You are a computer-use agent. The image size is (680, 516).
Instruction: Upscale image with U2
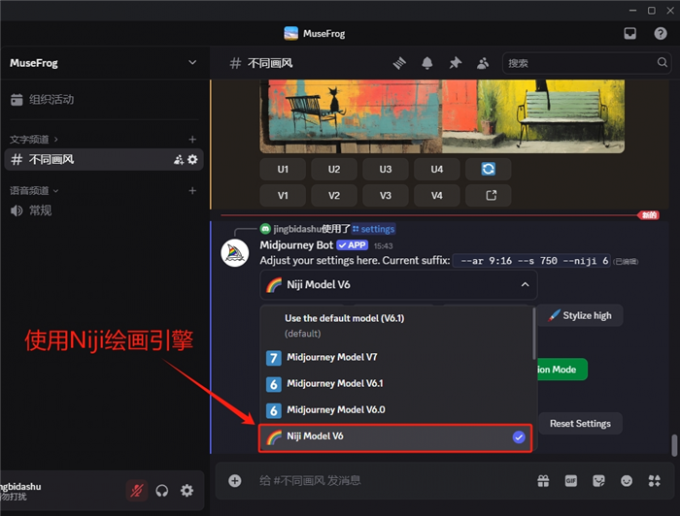pyautogui.click(x=334, y=169)
